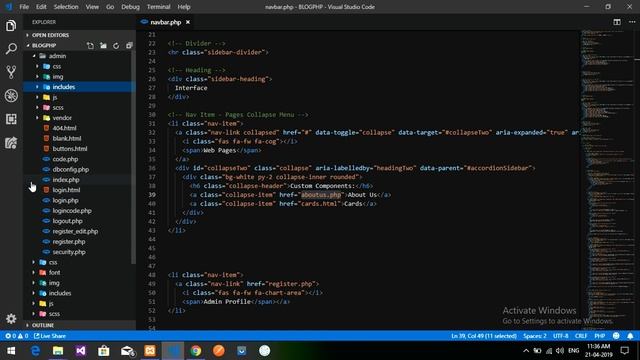Open dbconfig.php in the file tree
Viewport: 640px width, 360px height.
tap(71, 169)
